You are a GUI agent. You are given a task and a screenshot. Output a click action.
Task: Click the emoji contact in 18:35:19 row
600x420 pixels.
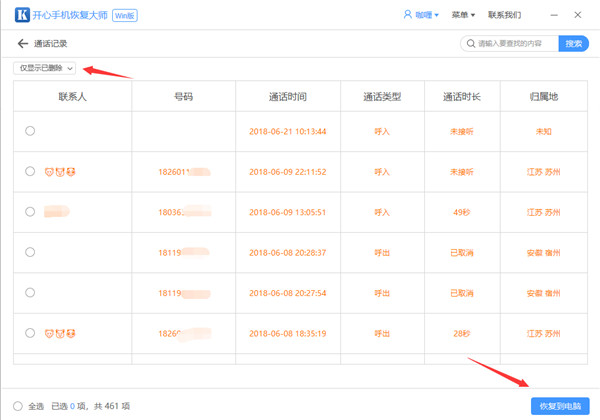tap(60, 334)
